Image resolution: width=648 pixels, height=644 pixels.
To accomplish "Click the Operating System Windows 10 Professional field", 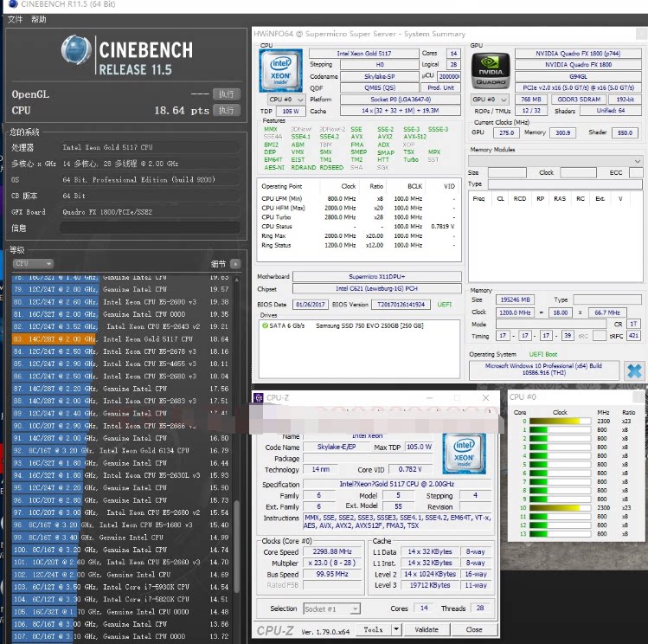I will (544, 370).
